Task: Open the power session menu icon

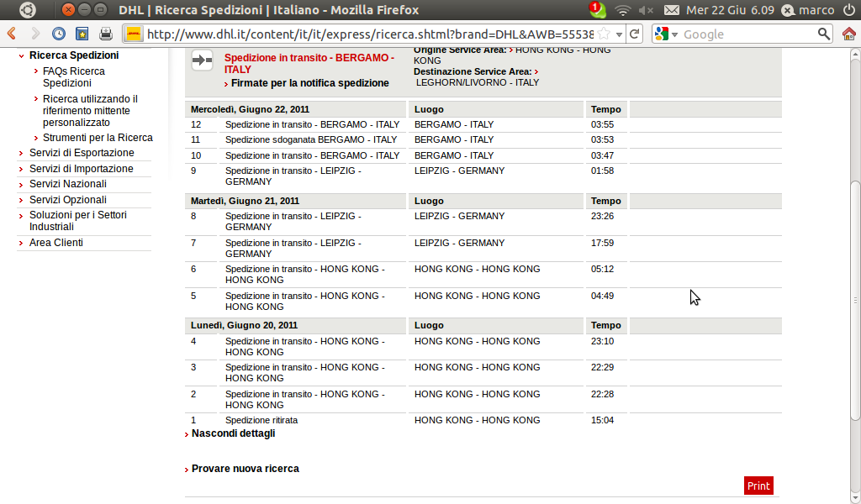Action: tap(849, 10)
